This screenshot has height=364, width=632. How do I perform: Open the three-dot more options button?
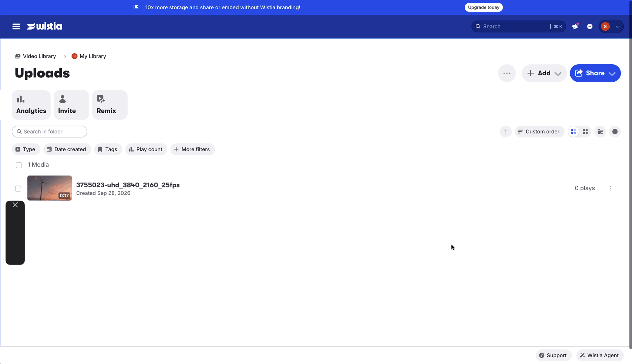pyautogui.click(x=507, y=73)
